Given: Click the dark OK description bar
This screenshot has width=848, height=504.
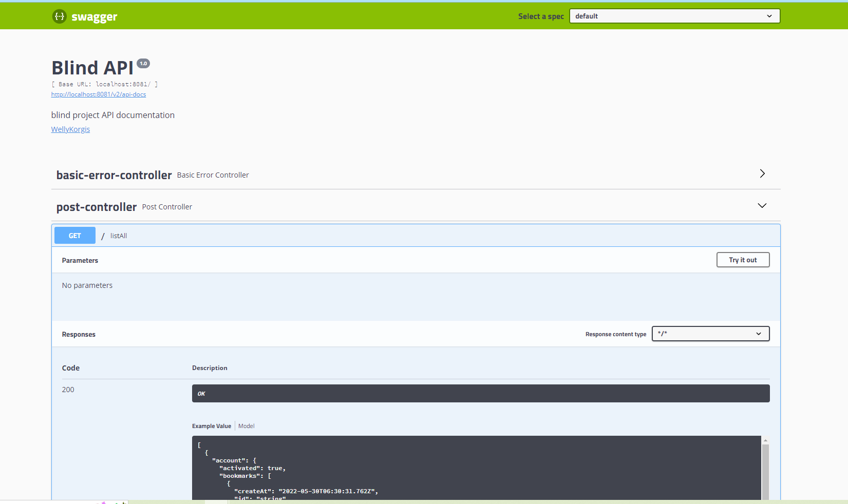Looking at the screenshot, I should 480,393.
